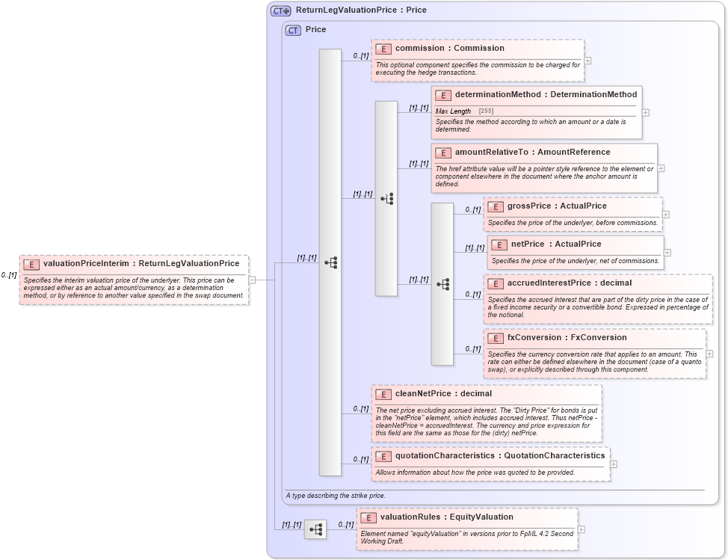Click the E icon beside determinationMethod
The image size is (728, 560).
pyautogui.click(x=443, y=95)
